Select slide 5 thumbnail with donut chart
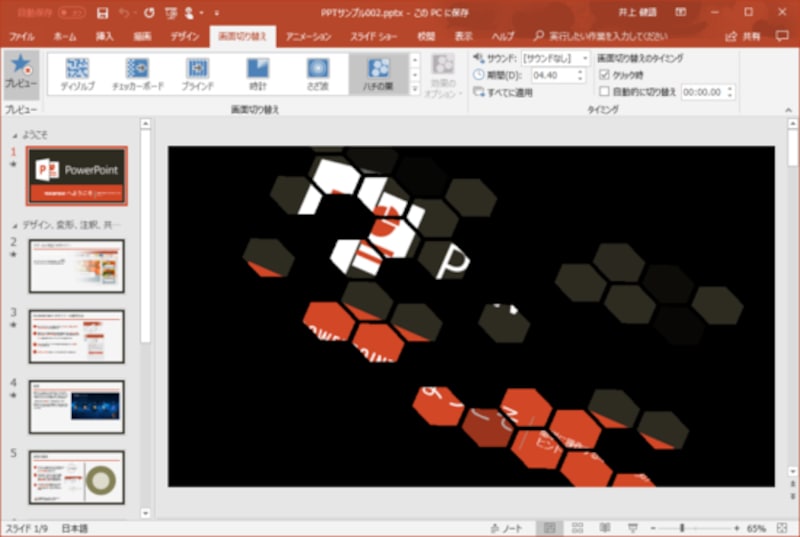Image resolution: width=800 pixels, height=537 pixels. [x=77, y=477]
